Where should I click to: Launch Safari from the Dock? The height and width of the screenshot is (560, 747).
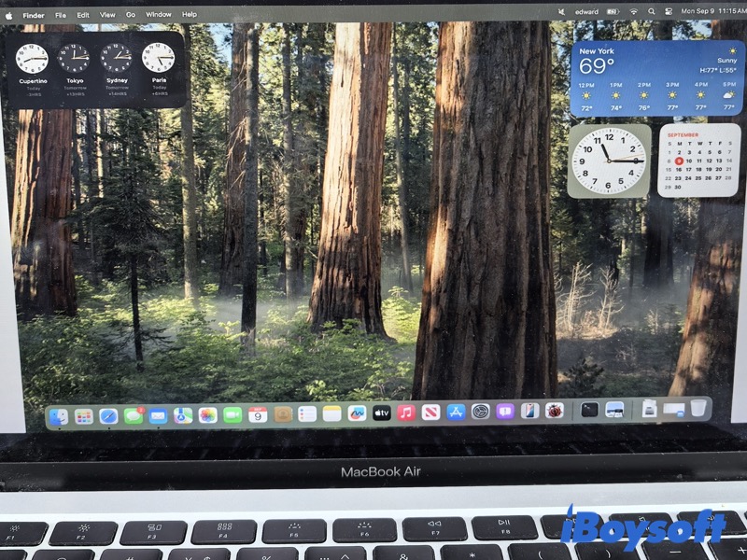point(108,415)
